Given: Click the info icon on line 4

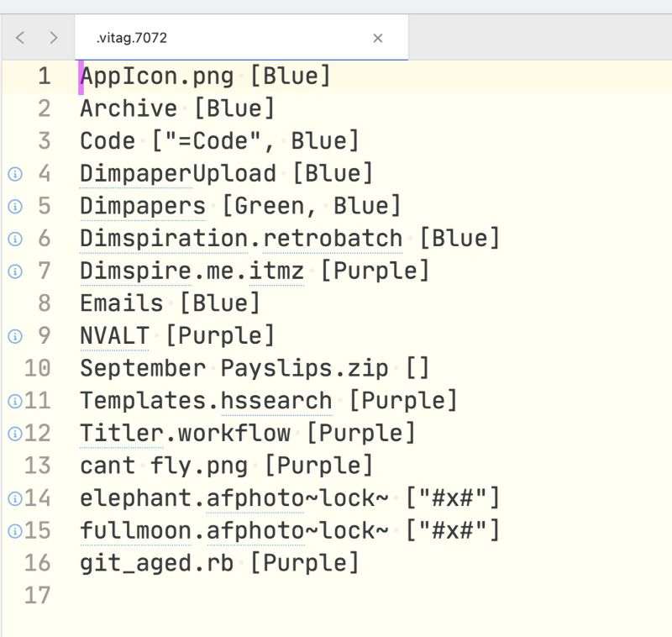Looking at the screenshot, I should pos(14,174).
